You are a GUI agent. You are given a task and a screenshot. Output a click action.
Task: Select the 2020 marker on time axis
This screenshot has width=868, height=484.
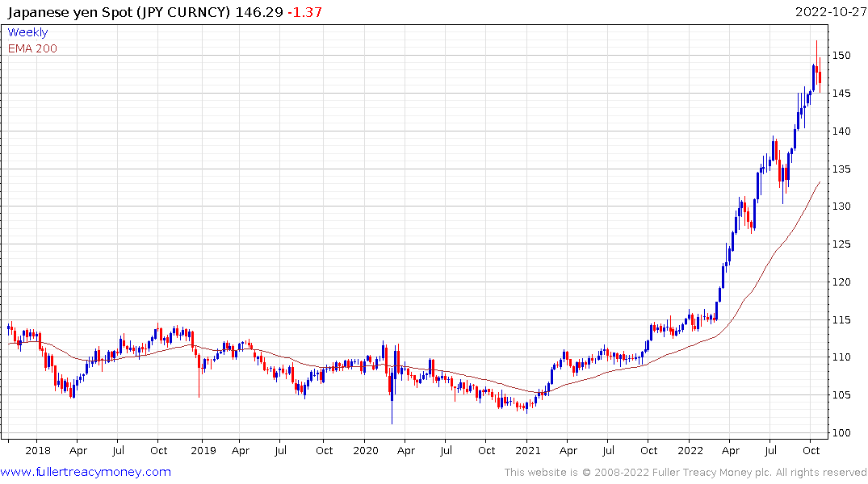coord(365,451)
